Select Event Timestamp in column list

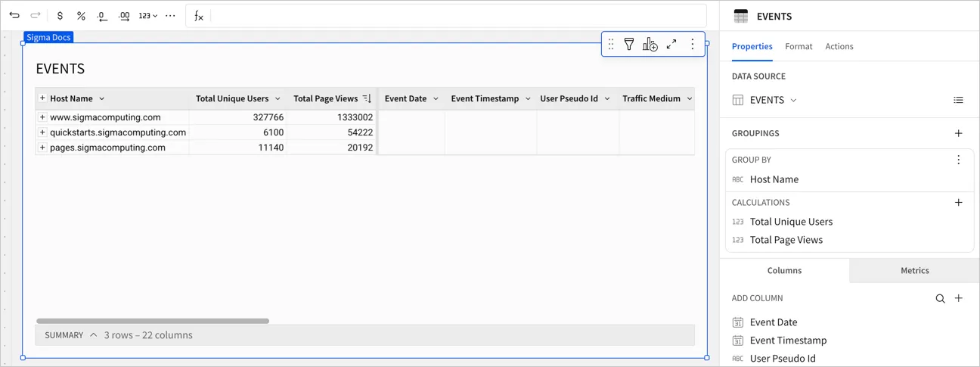pos(788,341)
